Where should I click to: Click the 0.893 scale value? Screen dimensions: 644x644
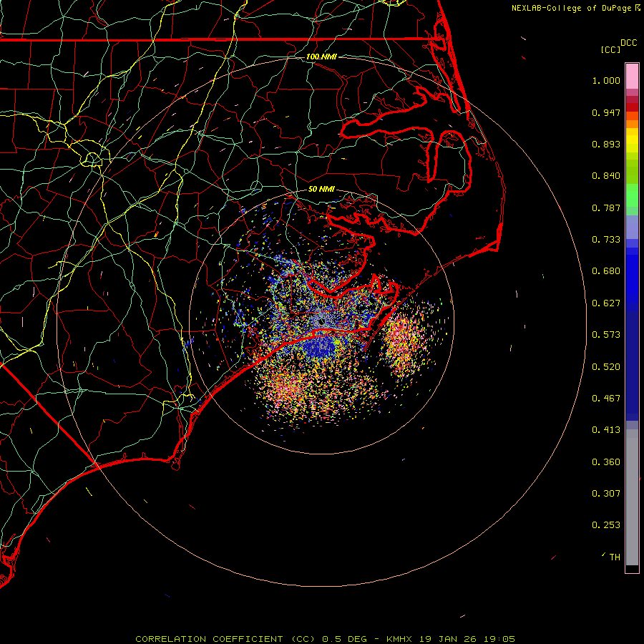coord(606,144)
